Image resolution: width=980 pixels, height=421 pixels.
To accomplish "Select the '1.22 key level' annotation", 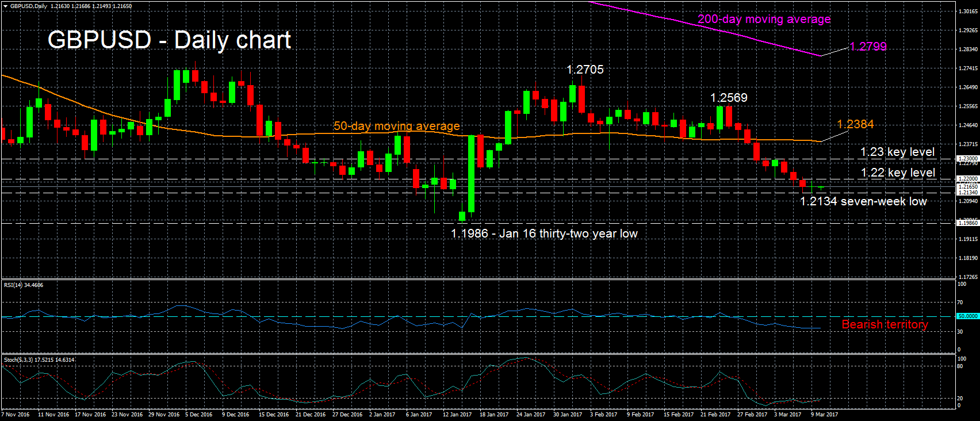I will pyautogui.click(x=897, y=173).
